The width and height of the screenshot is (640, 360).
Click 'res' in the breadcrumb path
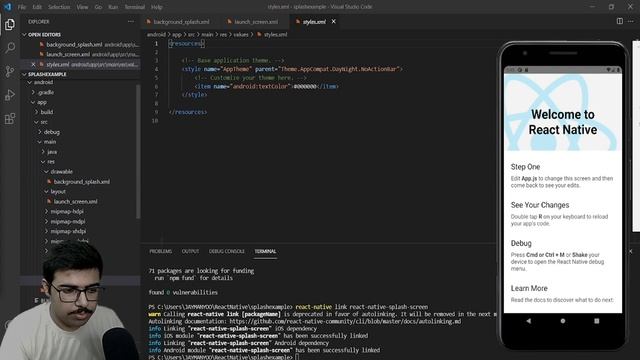(223, 35)
